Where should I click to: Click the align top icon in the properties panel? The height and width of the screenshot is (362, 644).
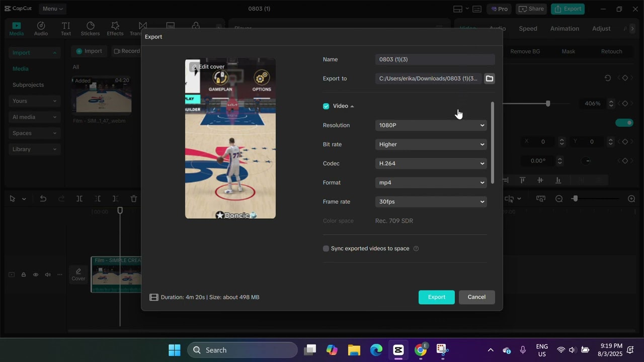pos(522,180)
